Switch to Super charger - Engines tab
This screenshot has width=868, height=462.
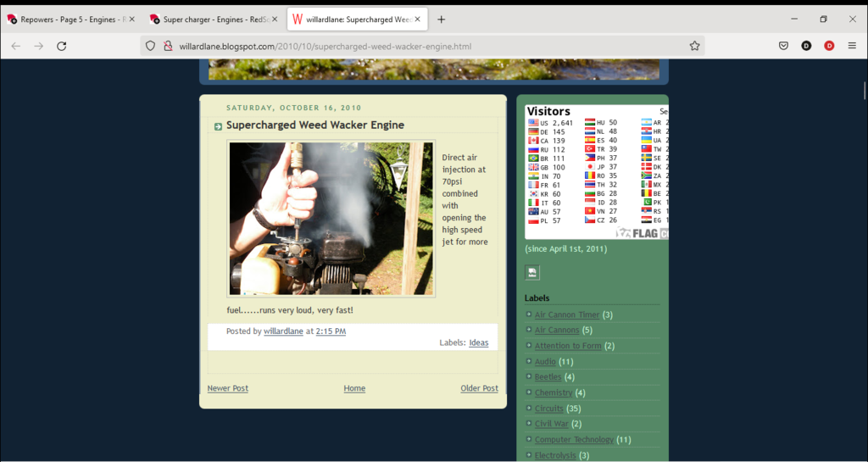point(214,19)
